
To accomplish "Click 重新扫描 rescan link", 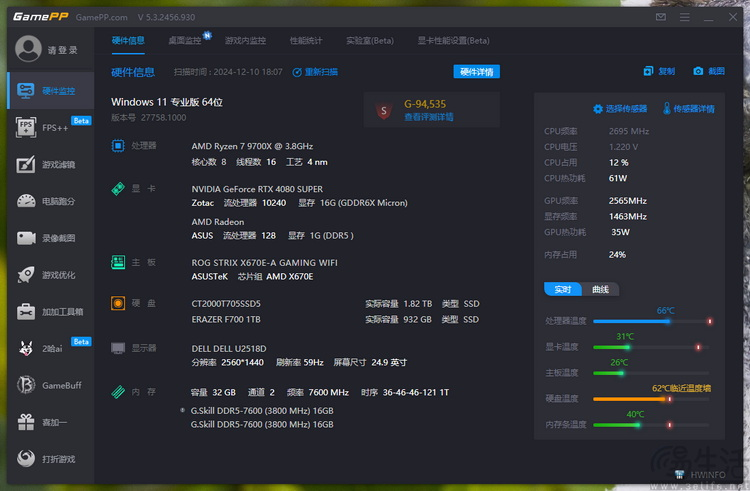I will pyautogui.click(x=315, y=72).
